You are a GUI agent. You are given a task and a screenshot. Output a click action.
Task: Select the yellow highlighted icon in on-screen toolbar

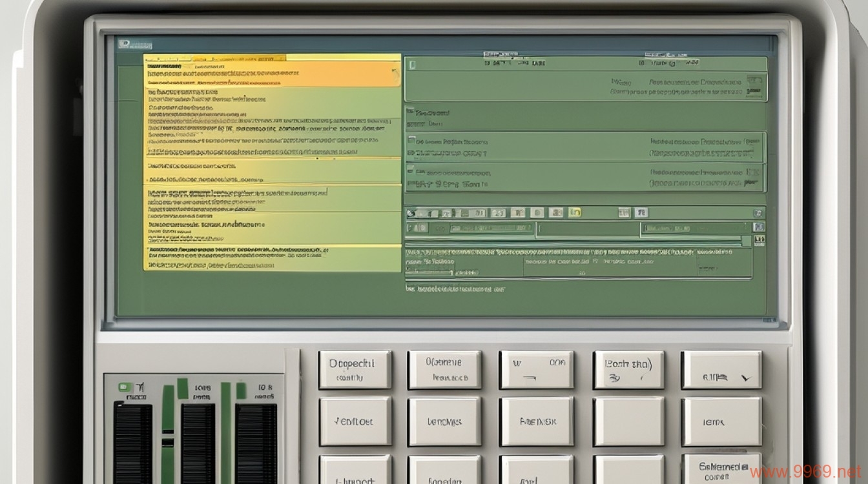coord(575,212)
